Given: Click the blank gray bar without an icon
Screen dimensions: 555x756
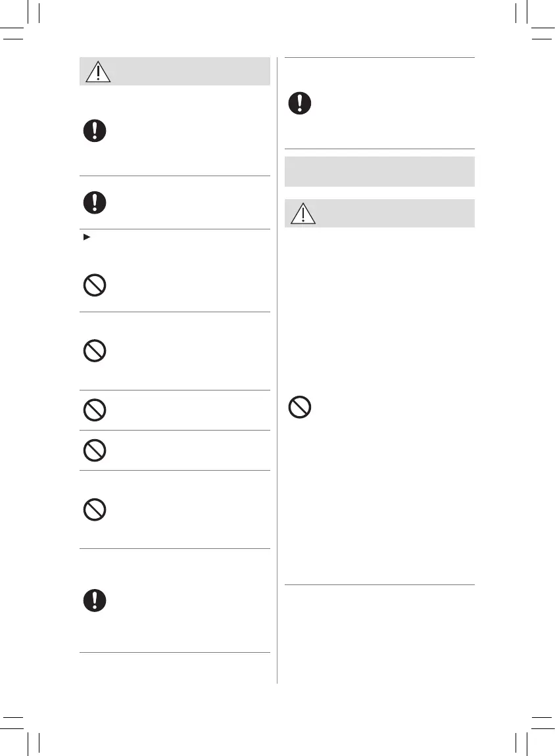Looking at the screenshot, I should [379, 172].
